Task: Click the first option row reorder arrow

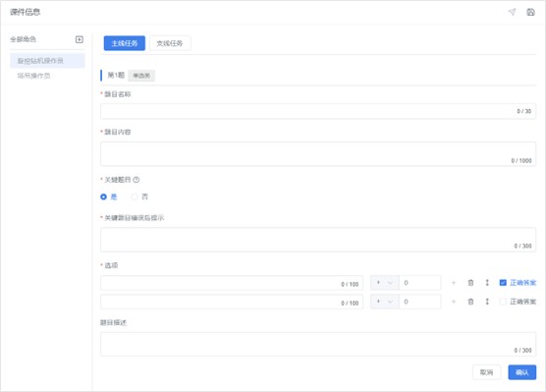Action: pyautogui.click(x=487, y=283)
